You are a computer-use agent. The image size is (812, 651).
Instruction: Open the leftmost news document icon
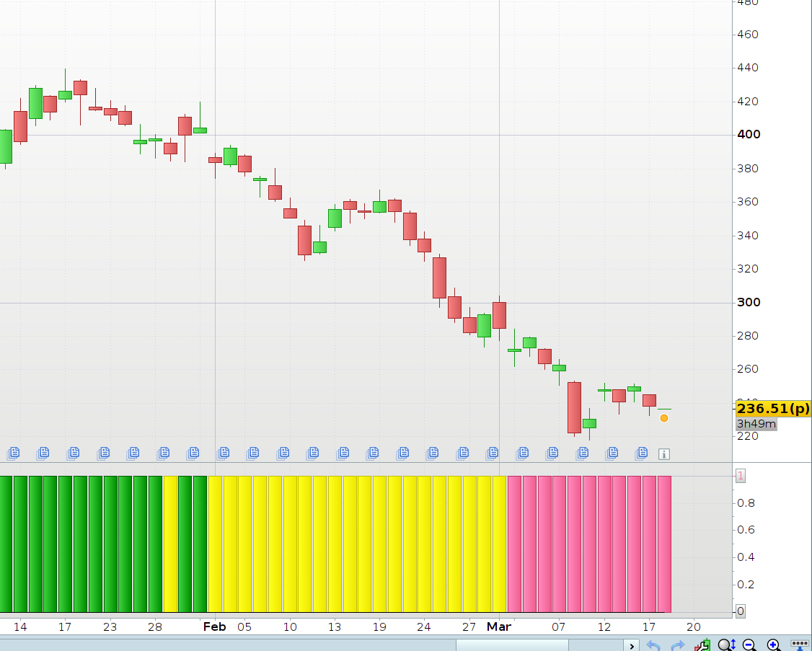(x=13, y=453)
